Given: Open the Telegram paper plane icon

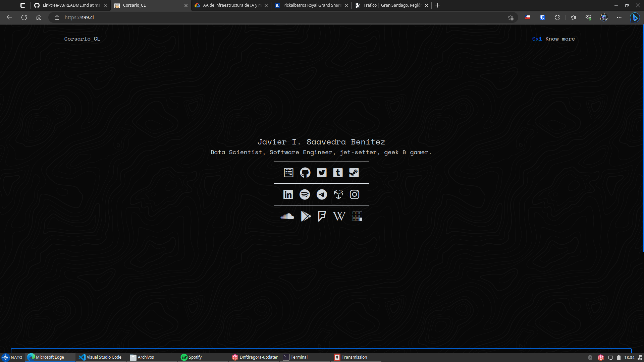Looking at the screenshot, I should [x=322, y=194].
